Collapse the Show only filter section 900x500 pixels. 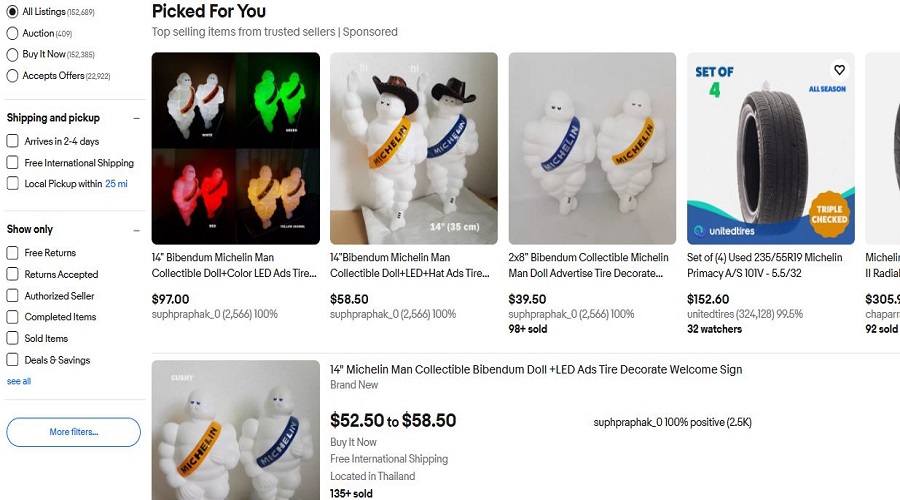pyautogui.click(x=136, y=230)
